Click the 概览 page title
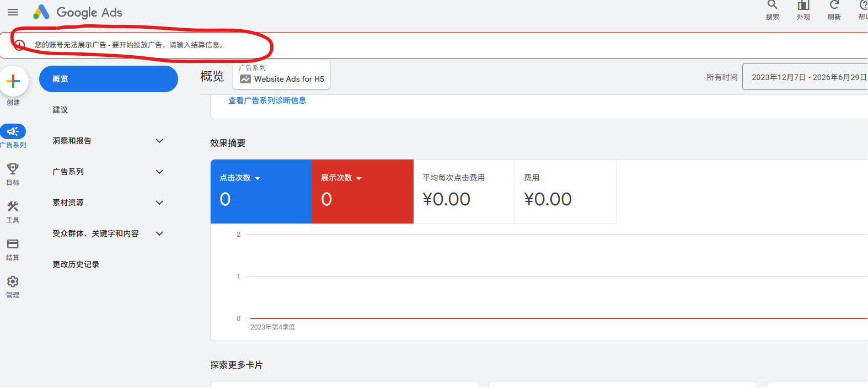The height and width of the screenshot is (388, 868). (x=212, y=76)
